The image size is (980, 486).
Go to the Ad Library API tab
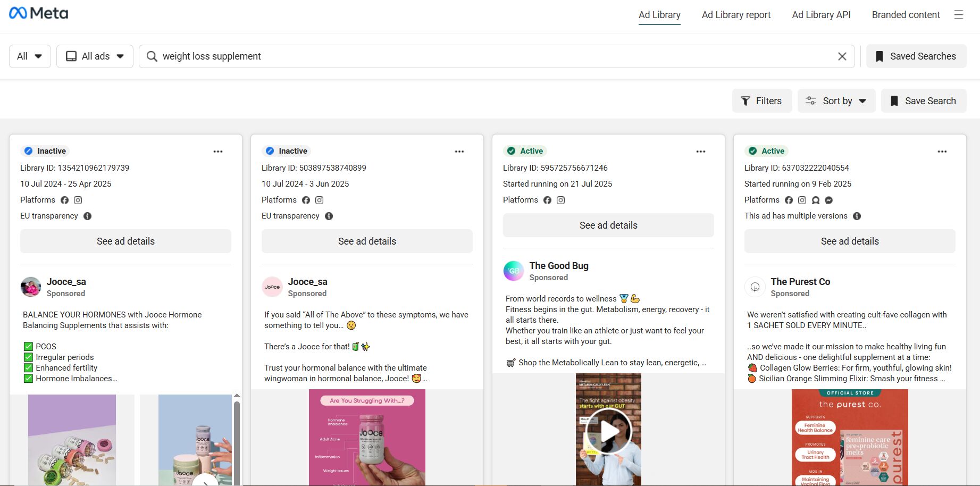click(x=821, y=15)
